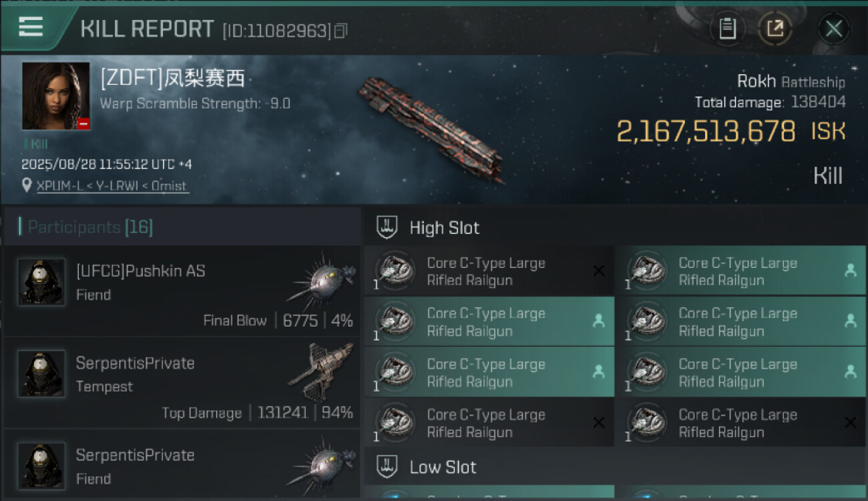Select the SerpentisPrivate Tempest participant row
The height and width of the screenshot is (501, 868).
(x=182, y=383)
